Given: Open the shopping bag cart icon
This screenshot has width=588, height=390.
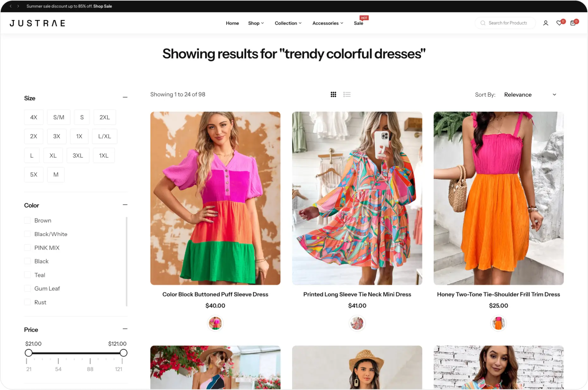Looking at the screenshot, I should coord(573,23).
